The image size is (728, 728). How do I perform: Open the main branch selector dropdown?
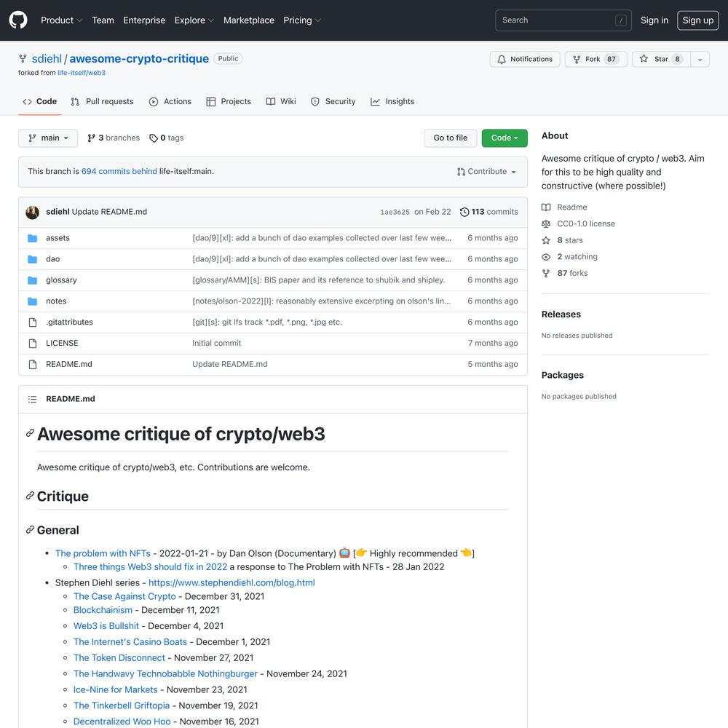[48, 138]
